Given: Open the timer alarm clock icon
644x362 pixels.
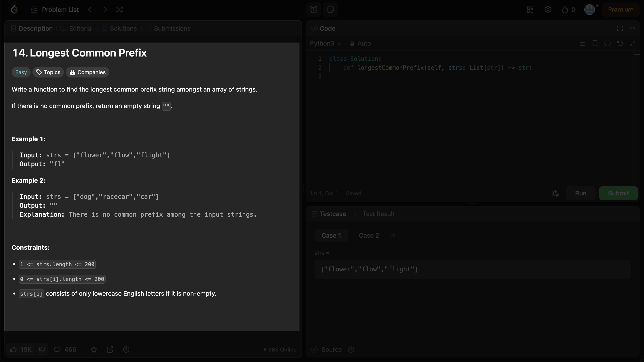Looking at the screenshot, I should click(x=314, y=10).
